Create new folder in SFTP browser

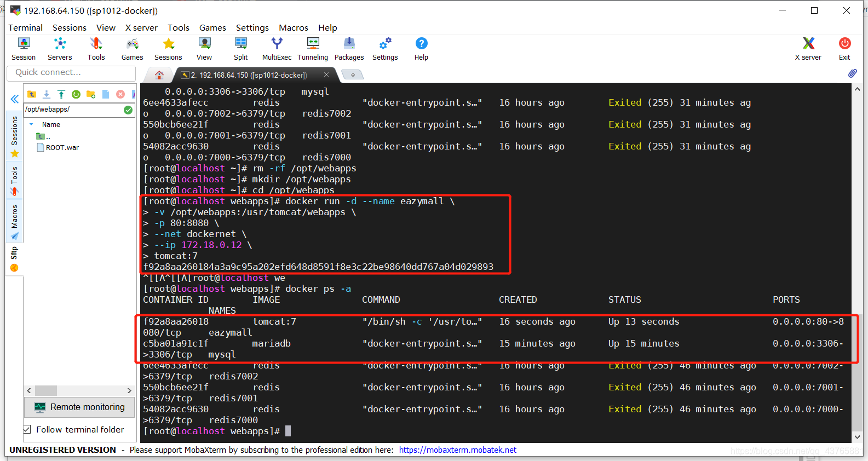click(91, 94)
